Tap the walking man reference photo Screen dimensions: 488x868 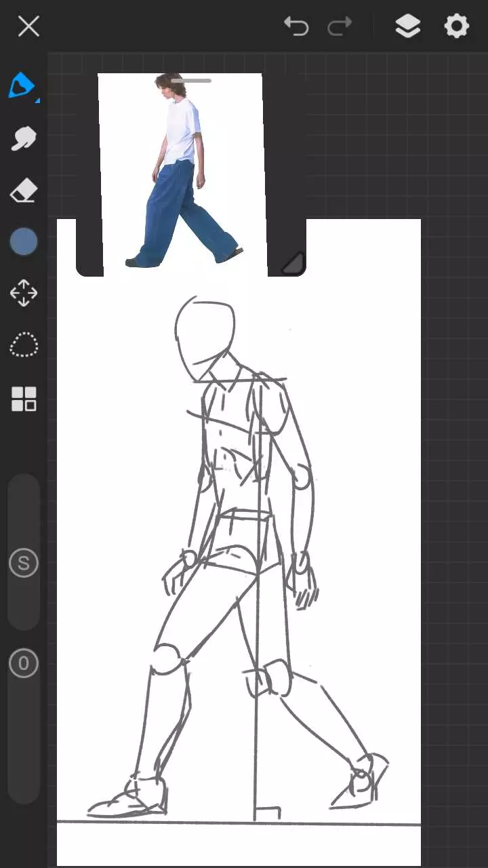click(x=183, y=173)
